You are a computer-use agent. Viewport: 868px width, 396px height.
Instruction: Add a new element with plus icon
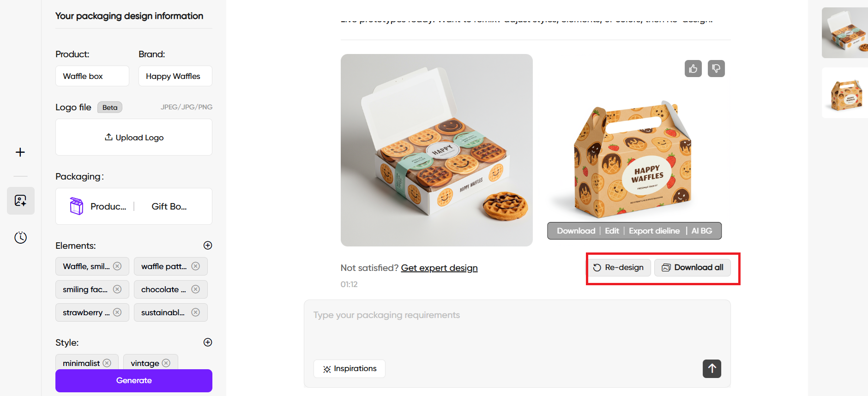(208, 246)
